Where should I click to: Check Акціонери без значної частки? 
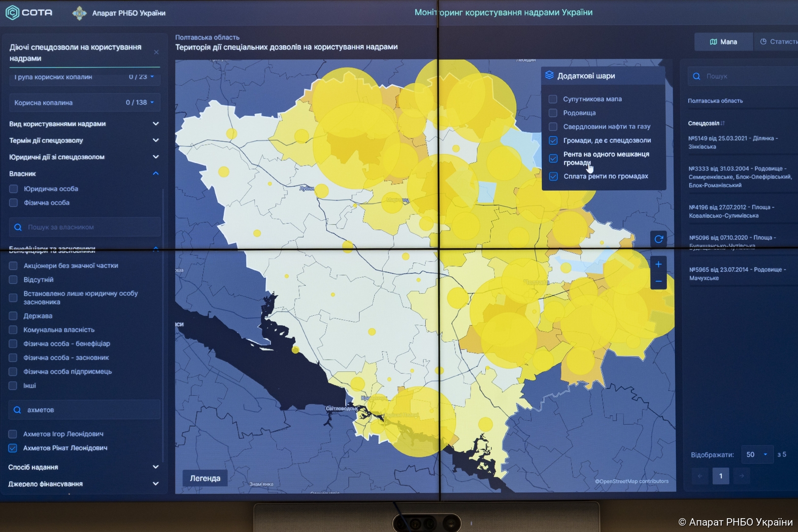pos(13,266)
